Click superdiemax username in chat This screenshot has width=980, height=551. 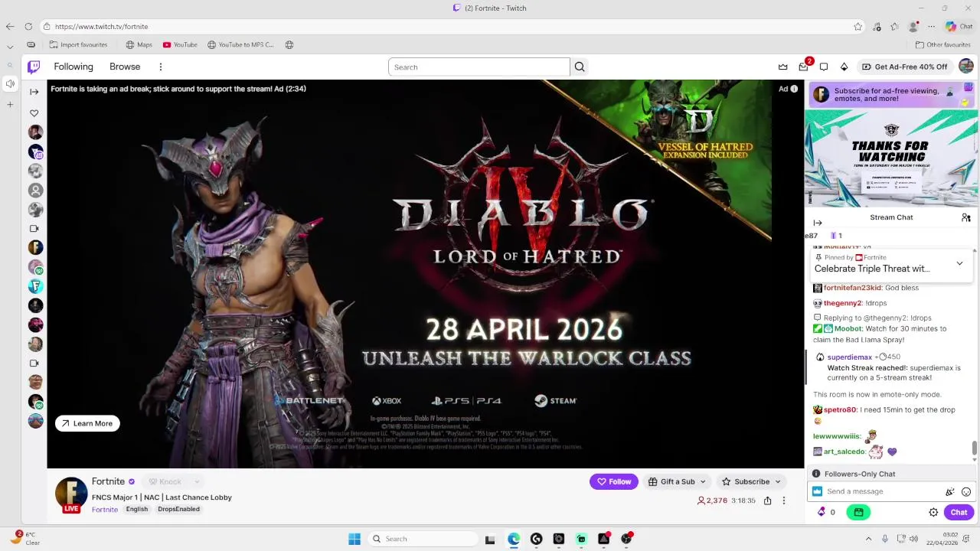(x=849, y=357)
